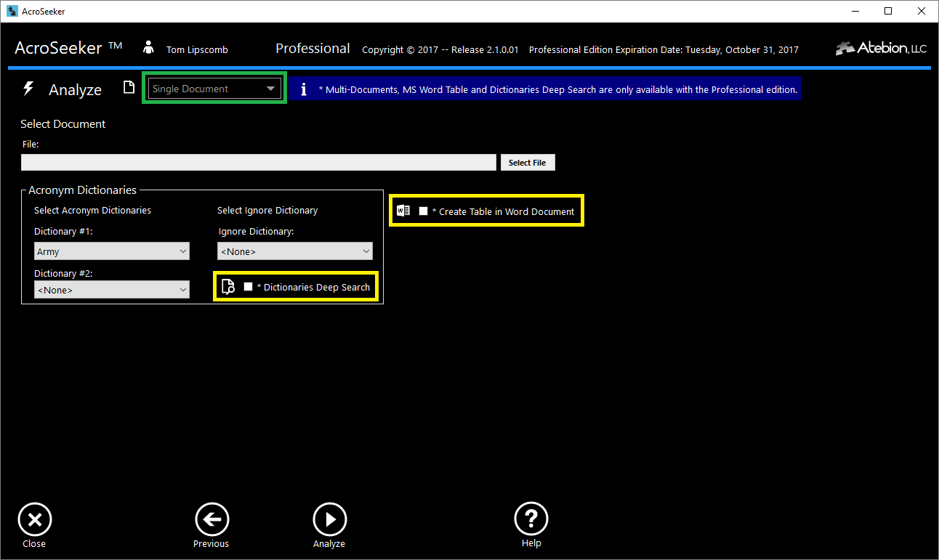Open the Dictionary #2 dropdown
This screenshot has height=560, width=939.
coord(112,290)
